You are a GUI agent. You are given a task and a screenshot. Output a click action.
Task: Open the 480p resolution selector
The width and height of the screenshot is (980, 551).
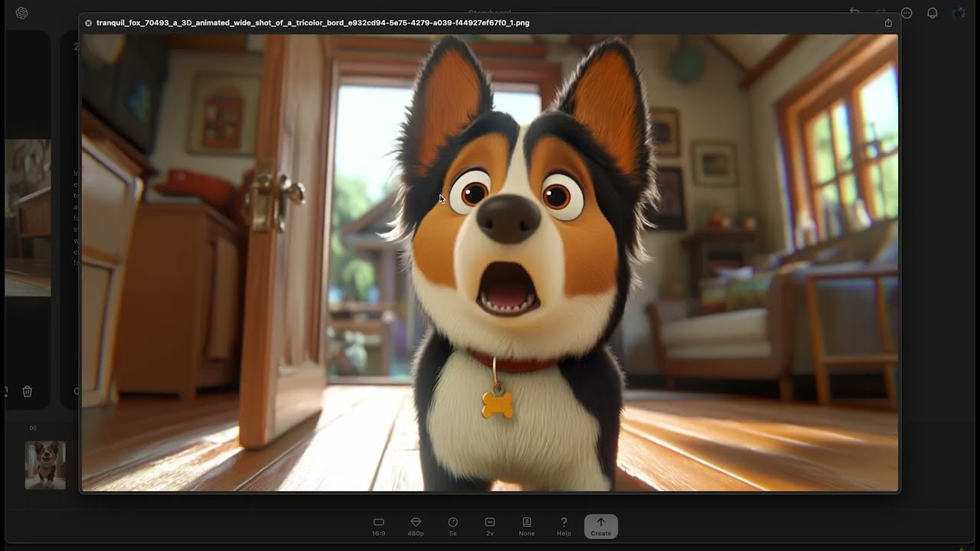[416, 527]
